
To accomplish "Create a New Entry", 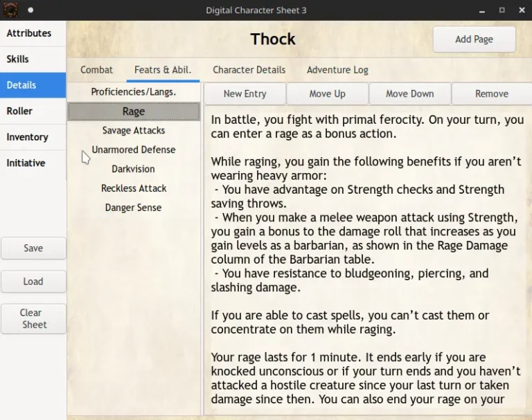I will click(x=245, y=94).
